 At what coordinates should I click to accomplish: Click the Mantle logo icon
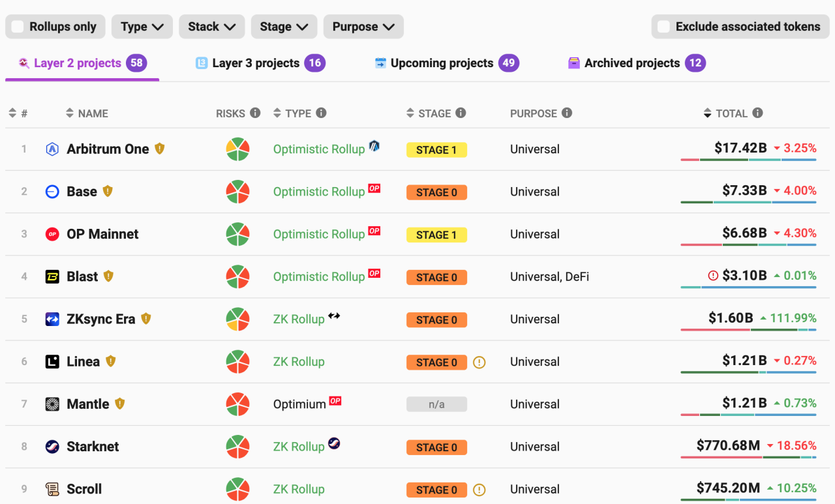click(x=52, y=404)
